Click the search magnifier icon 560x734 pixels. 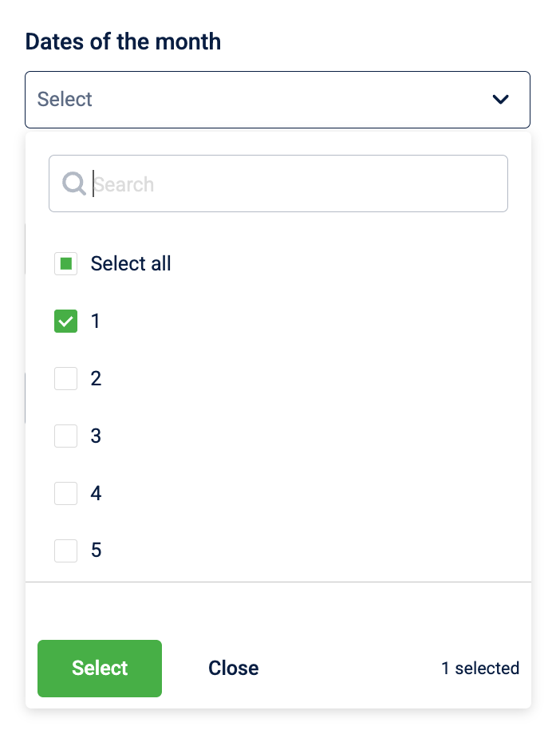pyautogui.click(x=74, y=184)
